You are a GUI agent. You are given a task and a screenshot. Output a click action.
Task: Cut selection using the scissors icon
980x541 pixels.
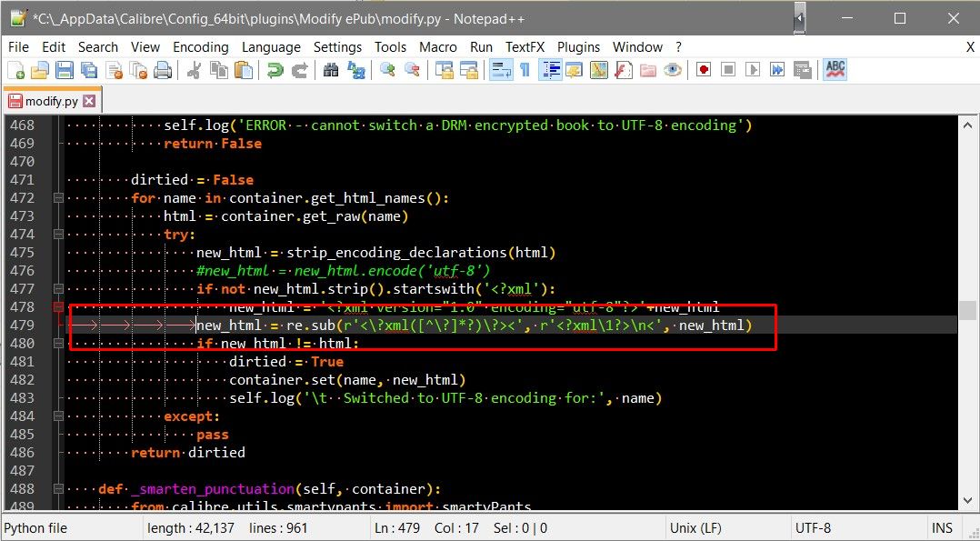(194, 70)
